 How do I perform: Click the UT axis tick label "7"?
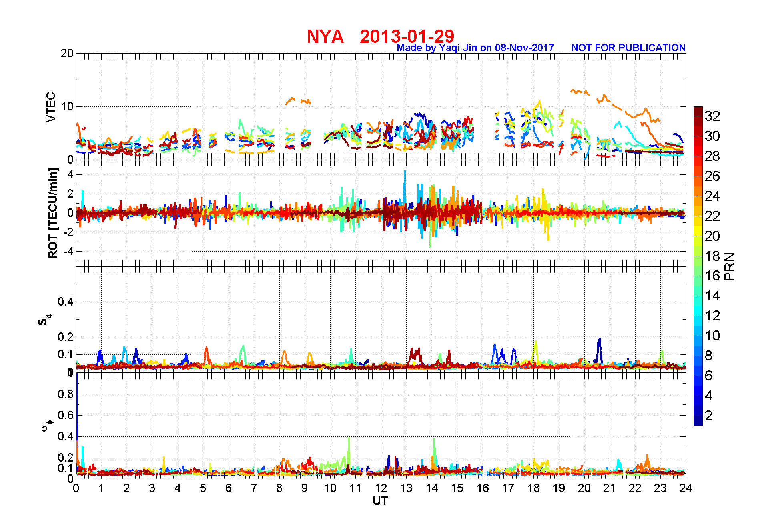[x=254, y=488]
